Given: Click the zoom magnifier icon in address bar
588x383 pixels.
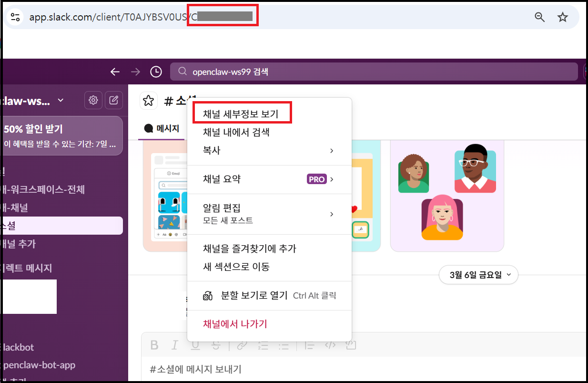Looking at the screenshot, I should (539, 17).
